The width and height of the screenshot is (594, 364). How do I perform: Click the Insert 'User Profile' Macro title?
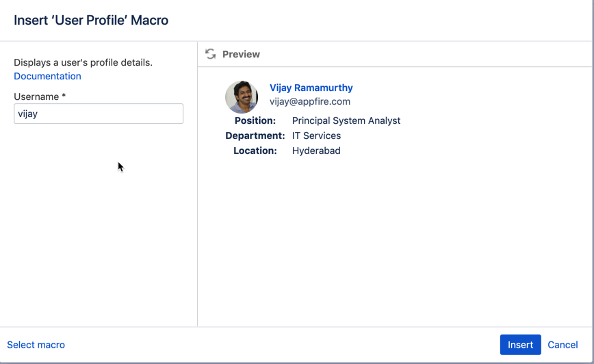click(x=91, y=20)
